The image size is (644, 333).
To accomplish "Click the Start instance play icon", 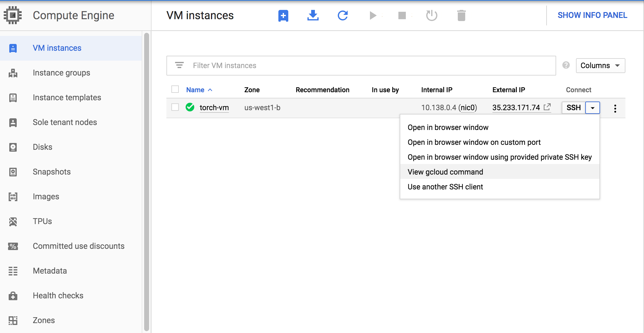I will (373, 15).
